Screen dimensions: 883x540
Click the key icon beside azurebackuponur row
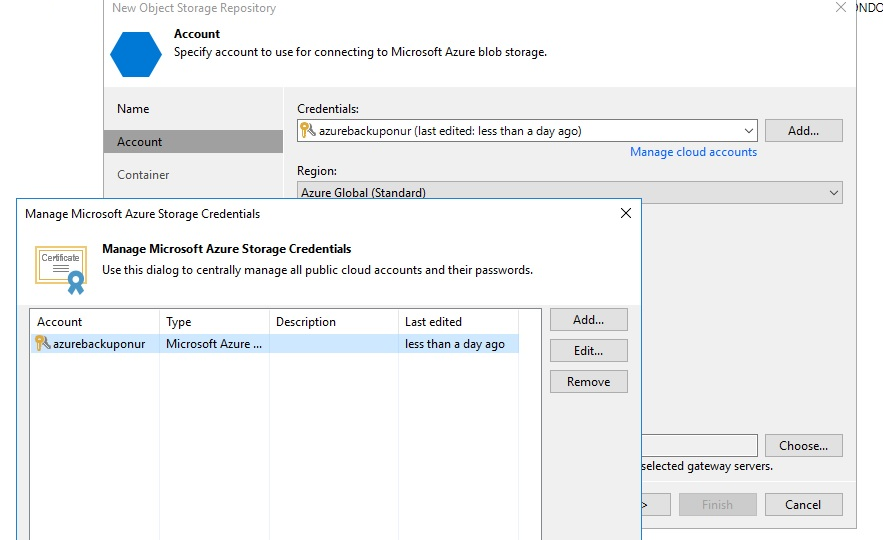coord(43,343)
